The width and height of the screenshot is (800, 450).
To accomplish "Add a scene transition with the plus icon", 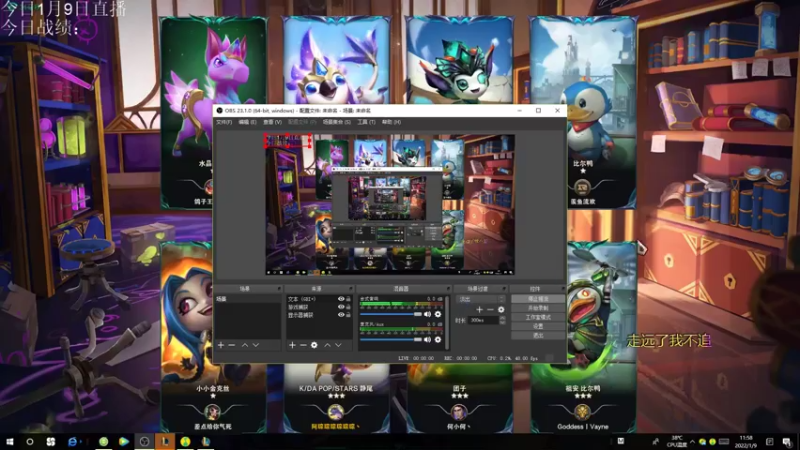I will (x=479, y=310).
